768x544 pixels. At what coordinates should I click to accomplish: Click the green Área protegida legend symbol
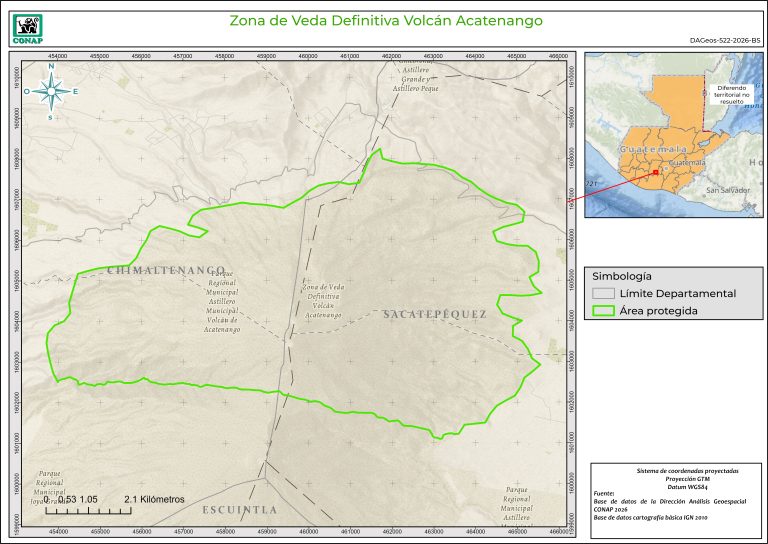click(602, 311)
